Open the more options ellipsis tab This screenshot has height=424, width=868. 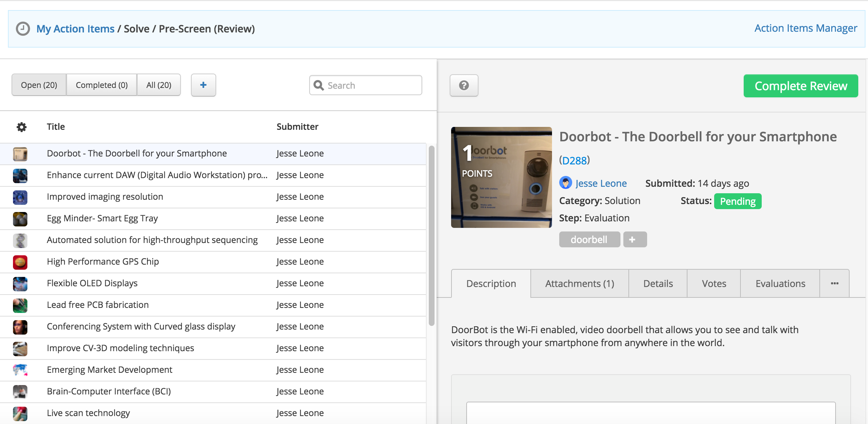click(x=834, y=283)
